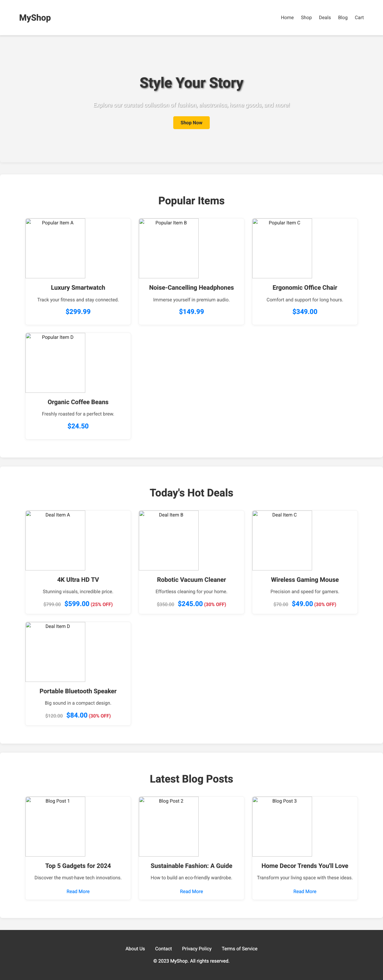Viewport: 383px width, 980px height.
Task: Click the broken image for Popular Item A
Action: (55, 248)
